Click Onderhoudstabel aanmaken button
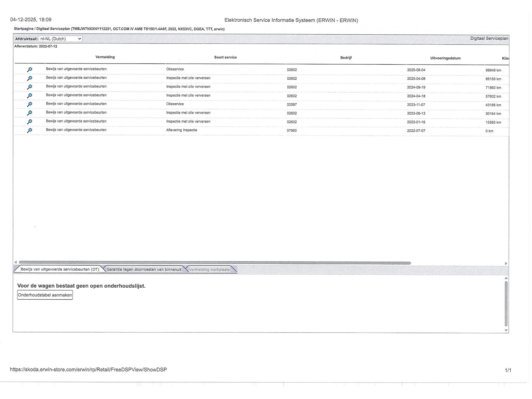Screen dimensions: 532x399 (45, 295)
